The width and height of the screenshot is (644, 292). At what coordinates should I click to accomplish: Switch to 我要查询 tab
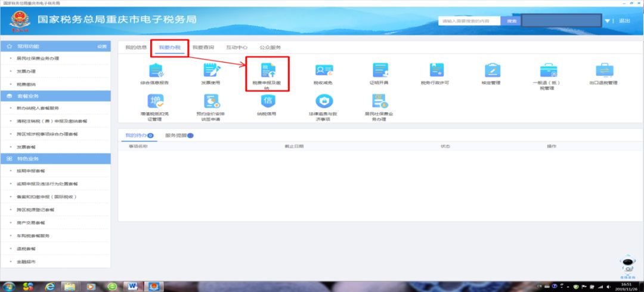tap(203, 47)
